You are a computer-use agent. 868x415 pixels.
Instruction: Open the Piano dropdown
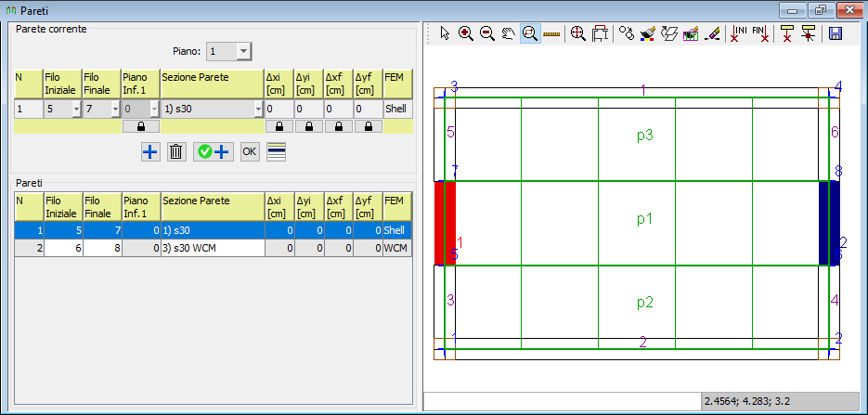coord(243,52)
